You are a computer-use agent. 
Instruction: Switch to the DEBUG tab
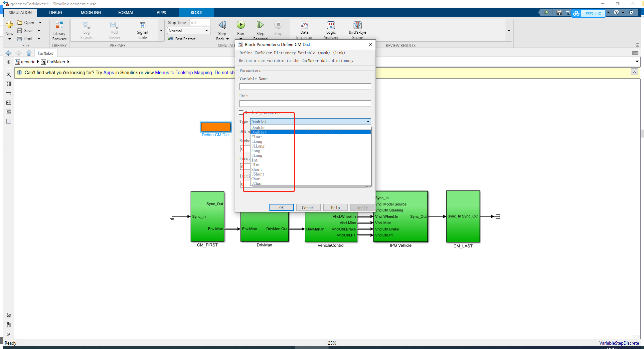[56, 13]
